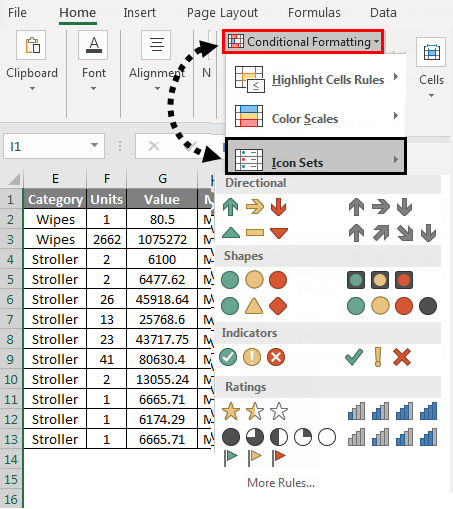
Task: Click the Value header cell
Action: (162, 199)
